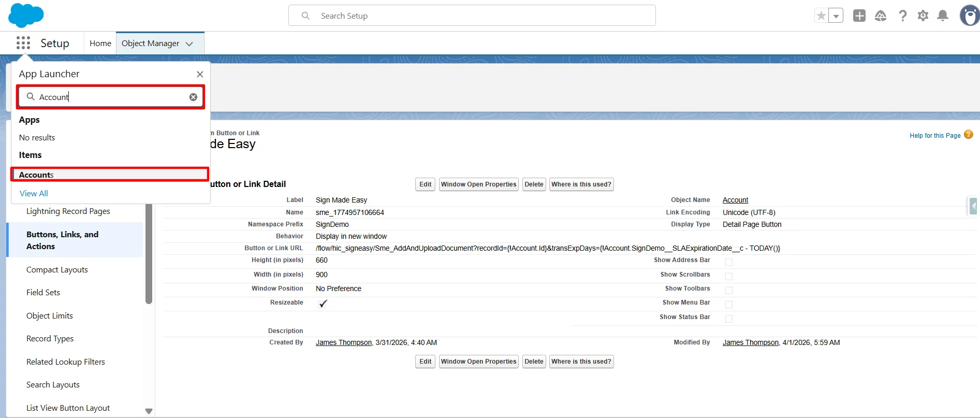Open the Trailhead guidance icon
980x418 pixels.
click(x=881, y=16)
